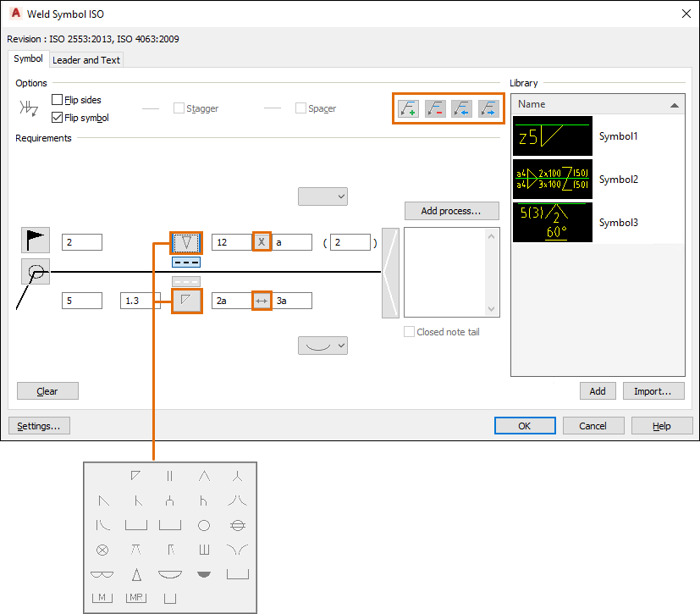
Task: Enable the Flip sides checkbox
Action: 58,100
